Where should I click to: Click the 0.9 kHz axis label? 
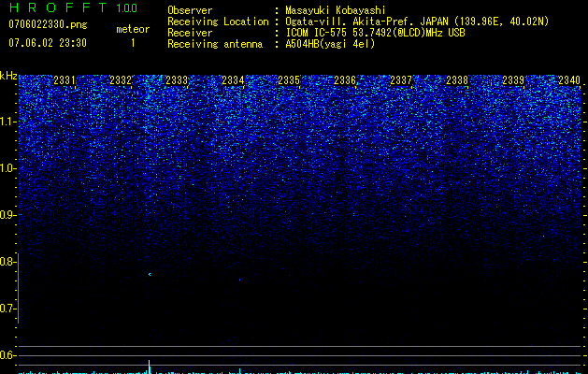[x=7, y=215]
